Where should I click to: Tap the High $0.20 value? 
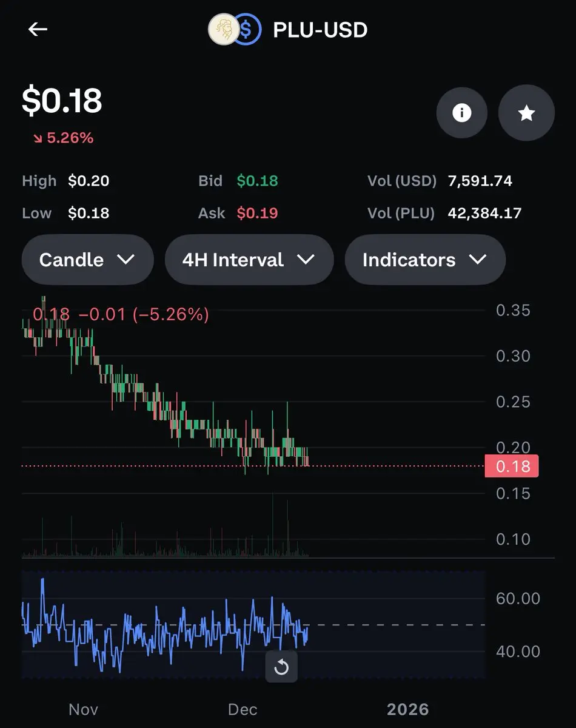coord(89,181)
